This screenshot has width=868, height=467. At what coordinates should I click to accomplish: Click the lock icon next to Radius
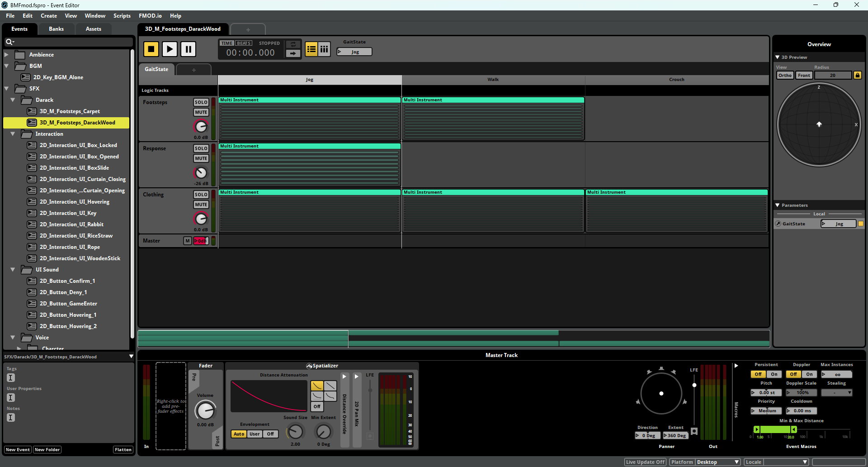coord(857,75)
